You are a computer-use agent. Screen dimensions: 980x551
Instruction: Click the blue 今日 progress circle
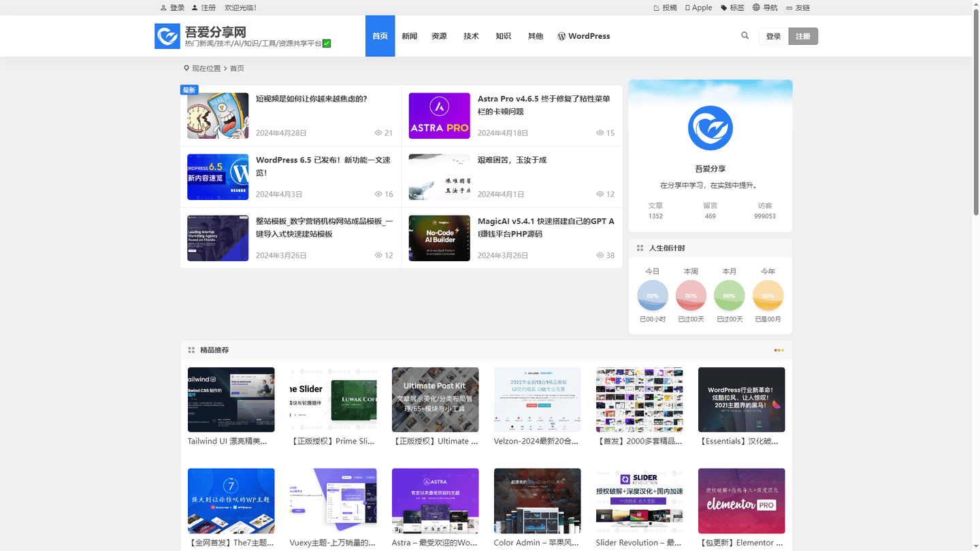tap(652, 295)
